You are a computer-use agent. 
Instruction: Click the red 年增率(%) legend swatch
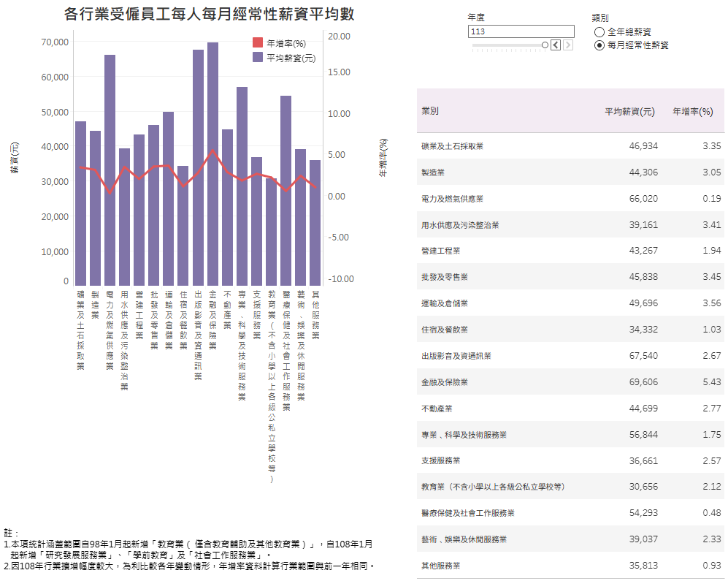click(x=258, y=44)
